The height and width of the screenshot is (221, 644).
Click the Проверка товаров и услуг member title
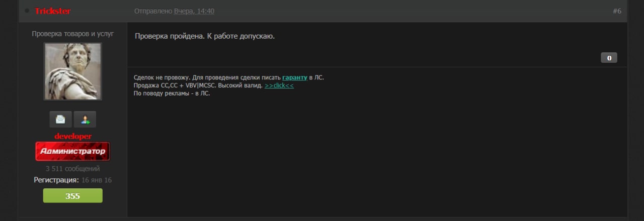click(x=72, y=34)
